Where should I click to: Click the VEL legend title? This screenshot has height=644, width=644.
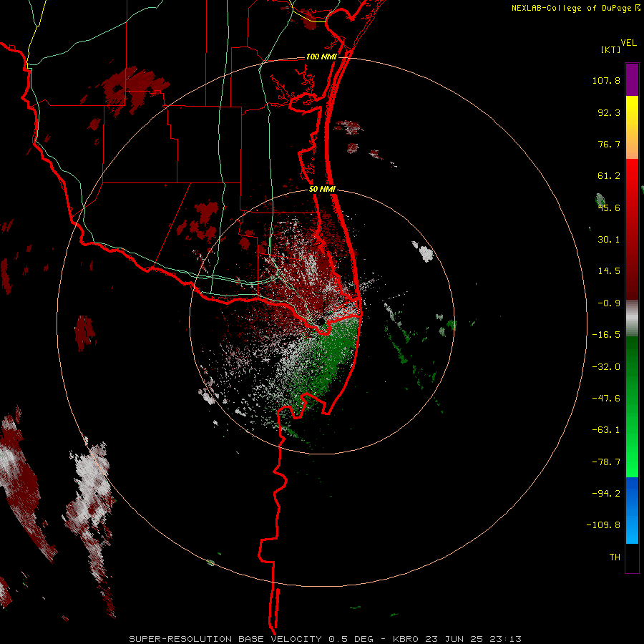(629, 42)
